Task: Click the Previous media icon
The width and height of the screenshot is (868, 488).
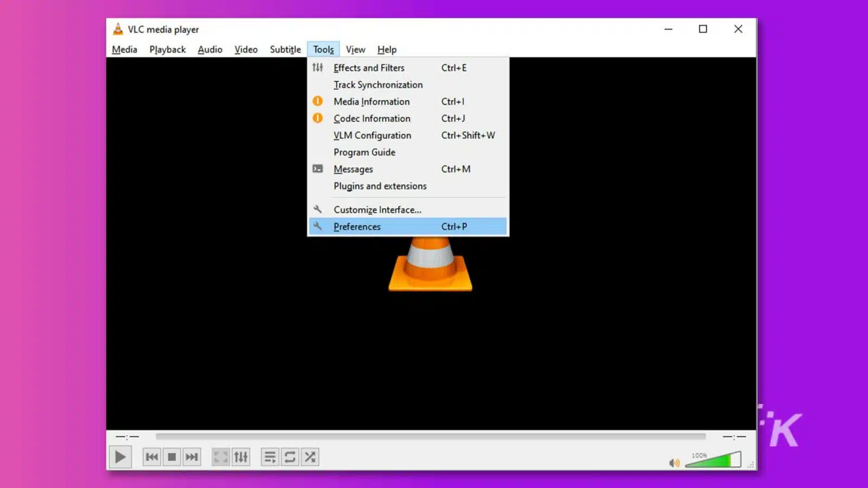Action: [152, 457]
